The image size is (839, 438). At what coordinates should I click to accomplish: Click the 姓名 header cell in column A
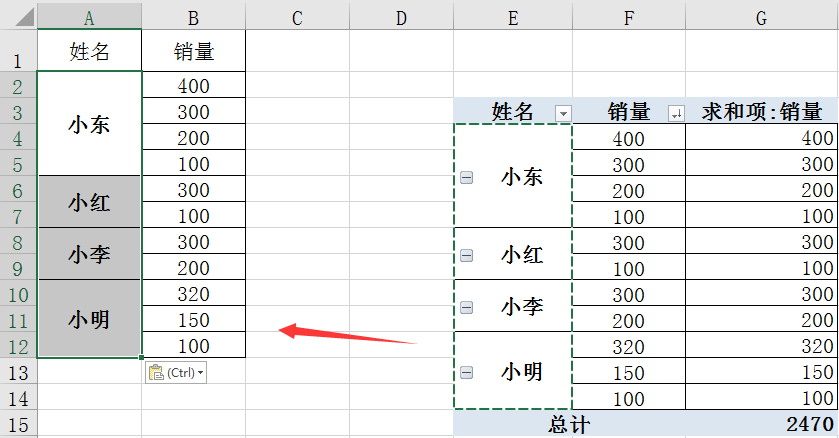[x=89, y=51]
